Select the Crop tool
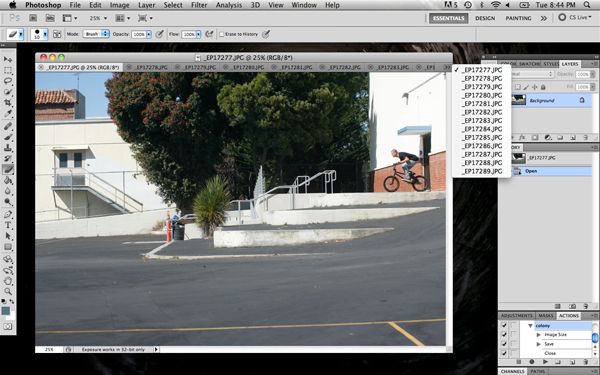This screenshot has width=600, height=375. [x=8, y=103]
